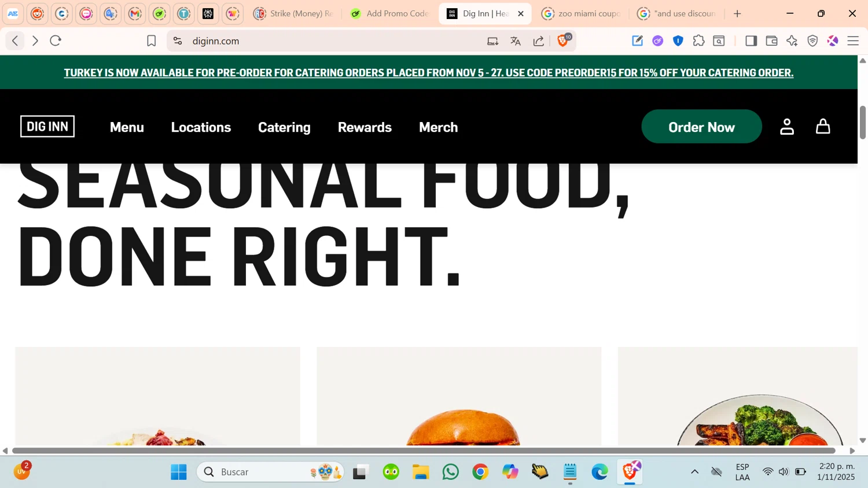Viewport: 868px width, 488px height.
Task: Open the teal T pinned tab
Action: (x=184, y=13)
